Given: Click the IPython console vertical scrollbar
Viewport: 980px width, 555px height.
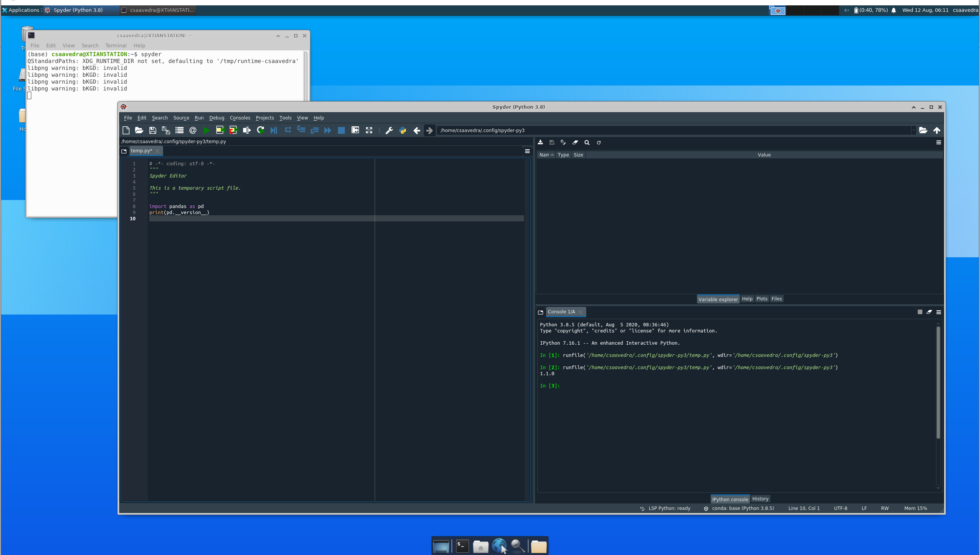Looking at the screenshot, I should [x=938, y=382].
